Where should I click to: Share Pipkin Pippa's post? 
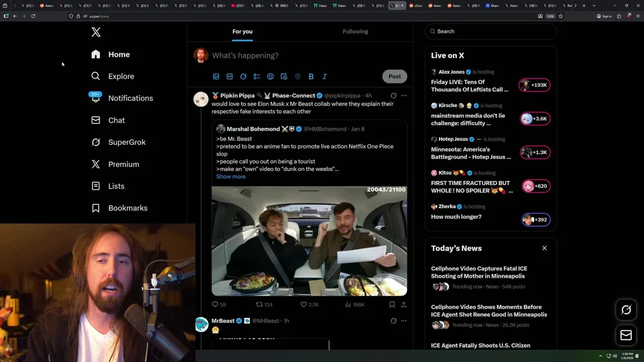click(x=404, y=305)
